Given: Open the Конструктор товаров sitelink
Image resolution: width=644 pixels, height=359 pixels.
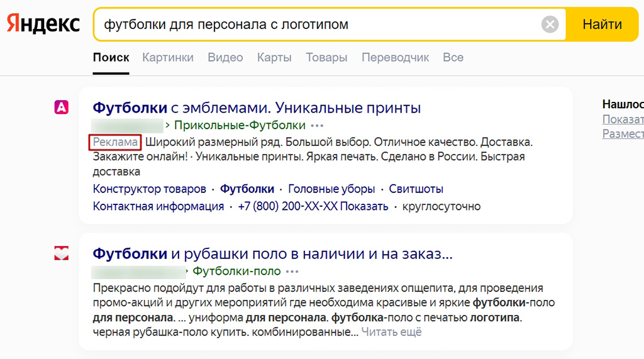Looking at the screenshot, I should [150, 189].
